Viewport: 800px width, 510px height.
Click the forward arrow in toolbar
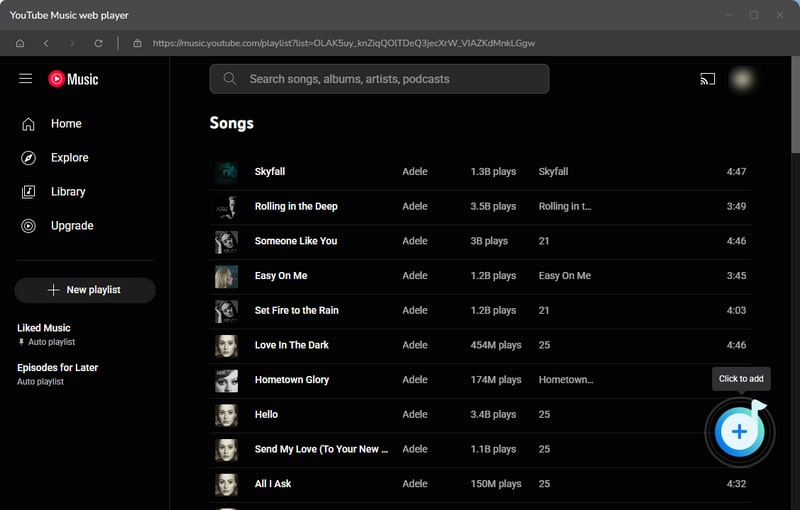[72, 43]
